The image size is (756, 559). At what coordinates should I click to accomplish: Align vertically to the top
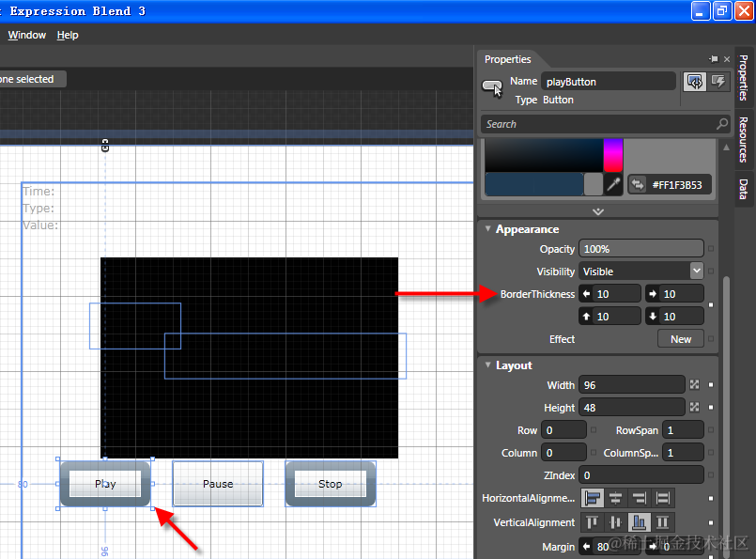593,521
